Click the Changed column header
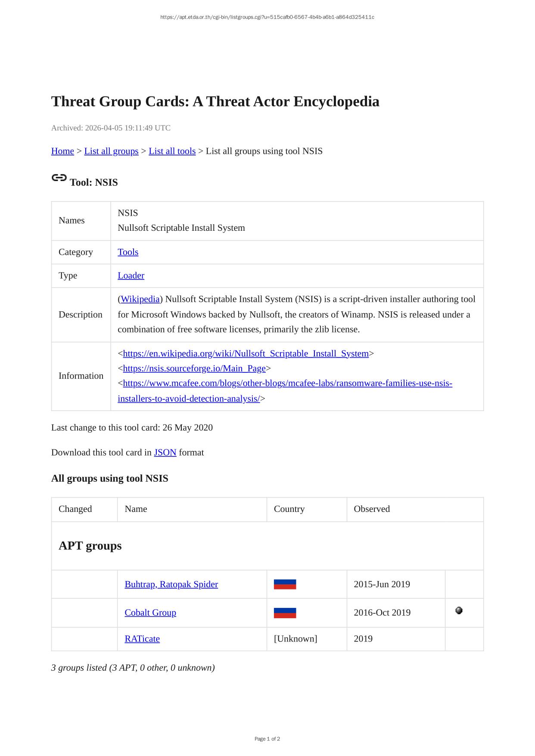 pos(75,509)
